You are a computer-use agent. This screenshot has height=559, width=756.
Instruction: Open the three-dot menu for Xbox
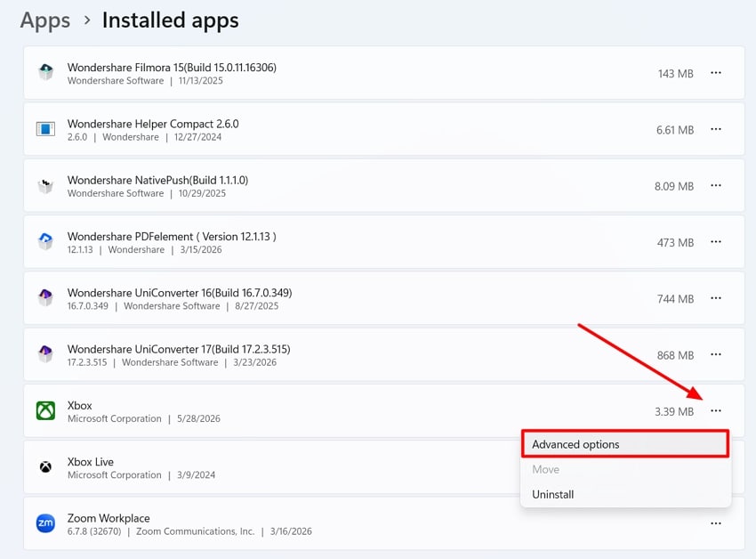(716, 411)
